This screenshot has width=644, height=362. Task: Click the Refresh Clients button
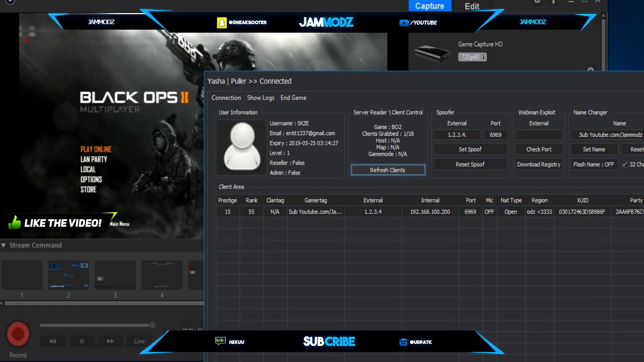tap(387, 170)
